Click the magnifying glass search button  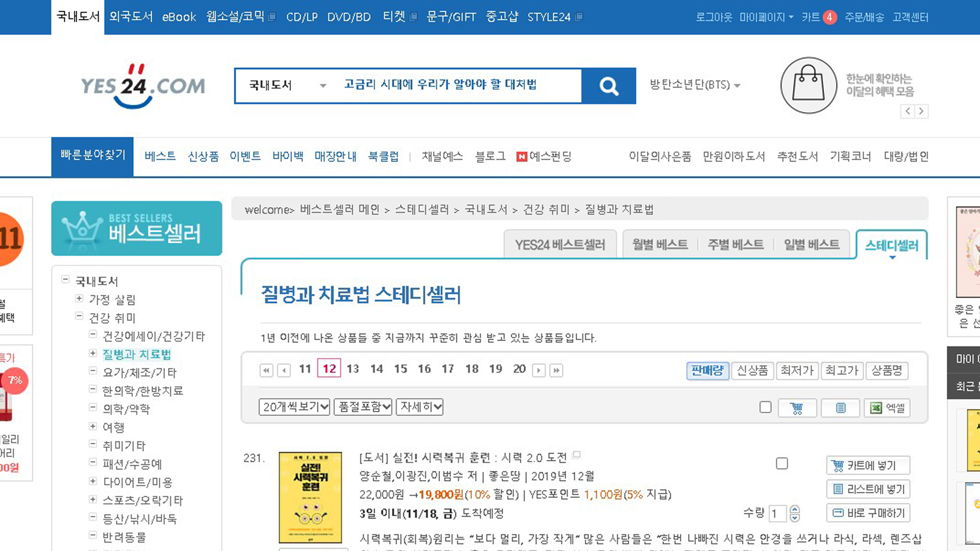[x=608, y=86]
